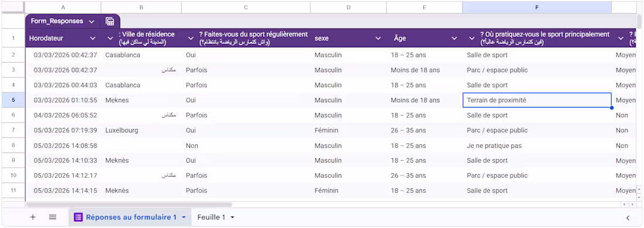The width and height of the screenshot is (644, 228).
Task: Select the Moins de 18 ans cell in row 3
Action: (424, 70)
